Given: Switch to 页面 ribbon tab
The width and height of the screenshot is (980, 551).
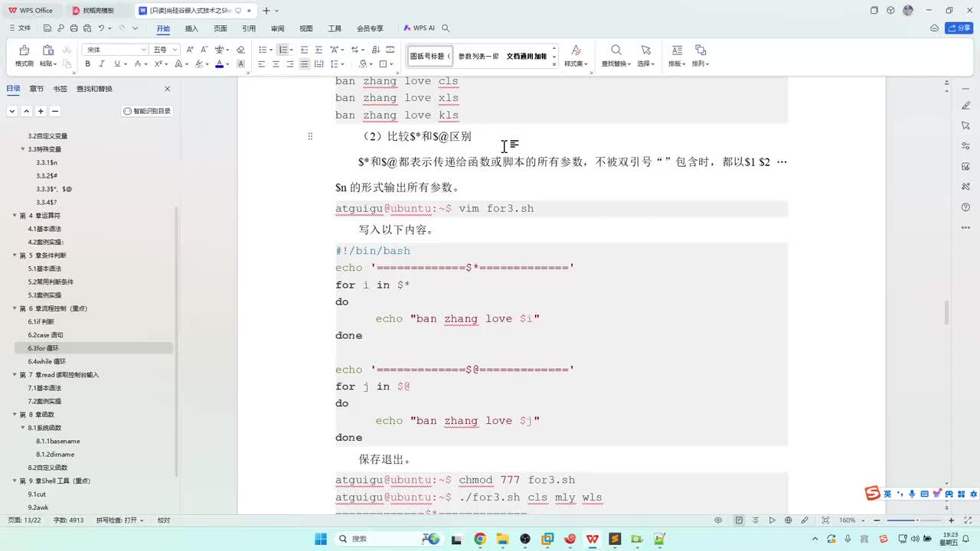Looking at the screenshot, I should [x=220, y=28].
